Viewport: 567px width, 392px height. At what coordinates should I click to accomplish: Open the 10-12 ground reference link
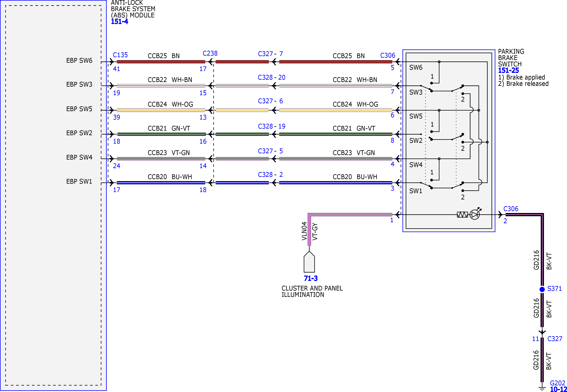tap(558, 389)
